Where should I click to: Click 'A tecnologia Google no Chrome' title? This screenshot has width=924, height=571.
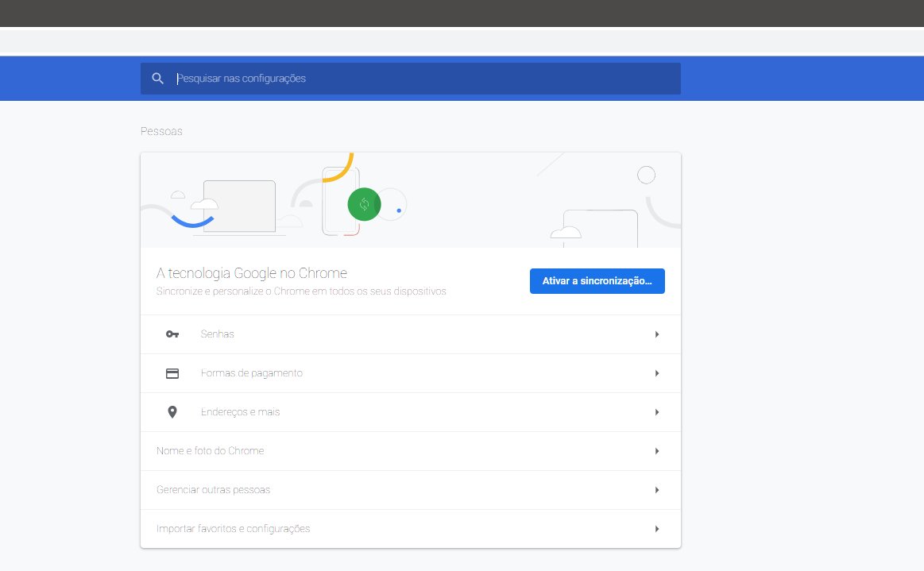252,273
